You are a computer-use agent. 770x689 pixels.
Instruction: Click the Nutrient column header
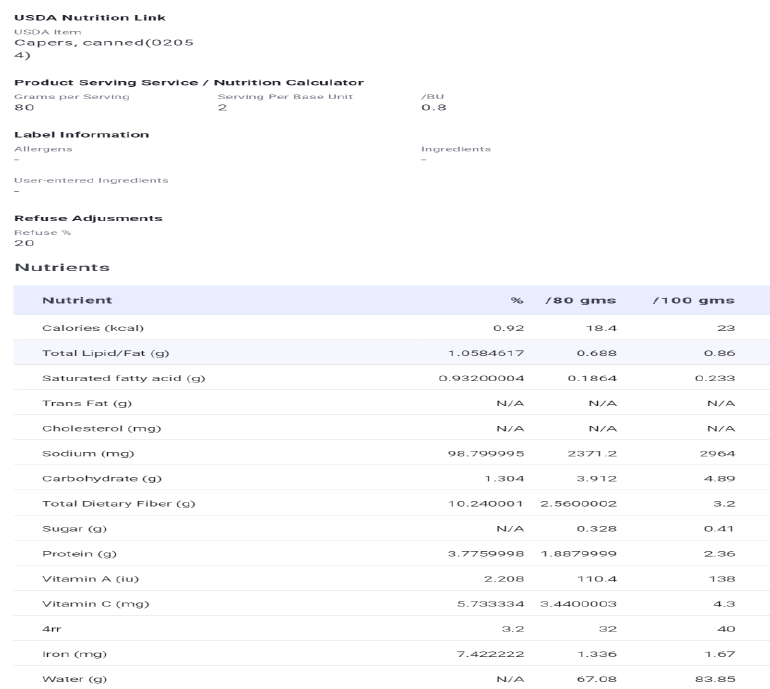tap(77, 300)
